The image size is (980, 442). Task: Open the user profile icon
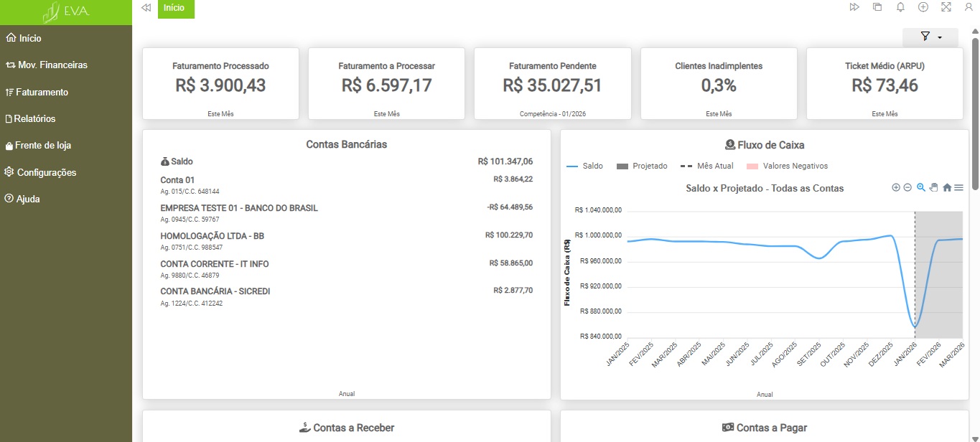click(969, 7)
